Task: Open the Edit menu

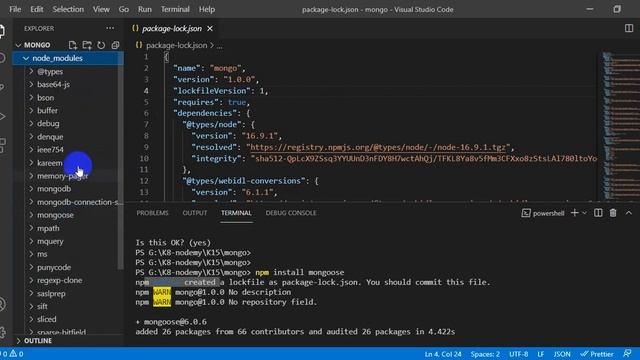Action: point(37,9)
